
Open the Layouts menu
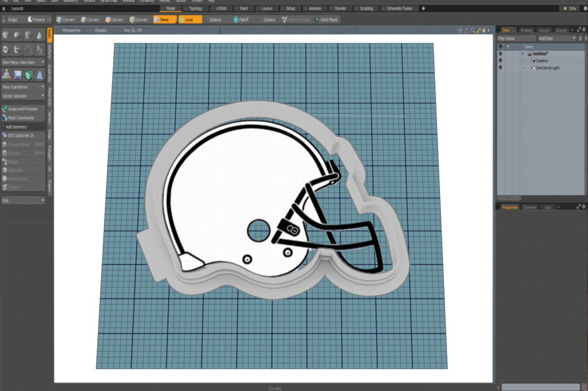click(x=17, y=8)
